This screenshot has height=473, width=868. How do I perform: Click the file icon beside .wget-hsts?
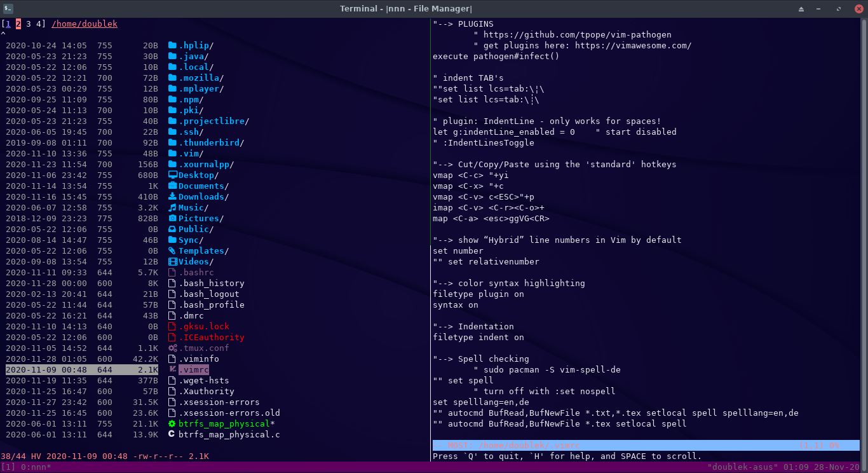172,381
